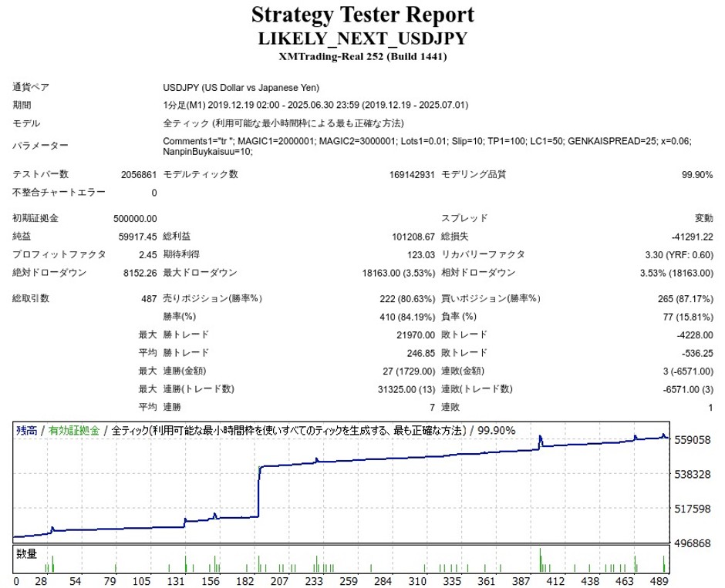This screenshot has width=725, height=588.
Task: Select the 通貨ペア label
Action: (31, 87)
